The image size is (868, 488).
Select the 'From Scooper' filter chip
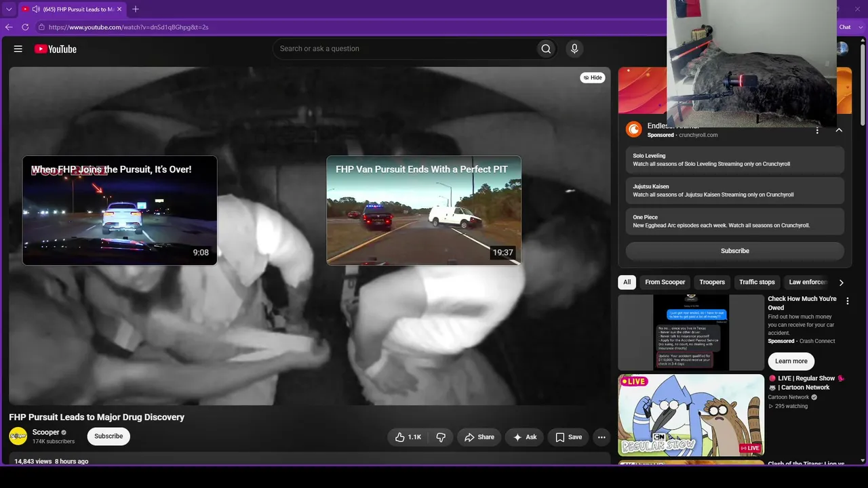(x=665, y=282)
